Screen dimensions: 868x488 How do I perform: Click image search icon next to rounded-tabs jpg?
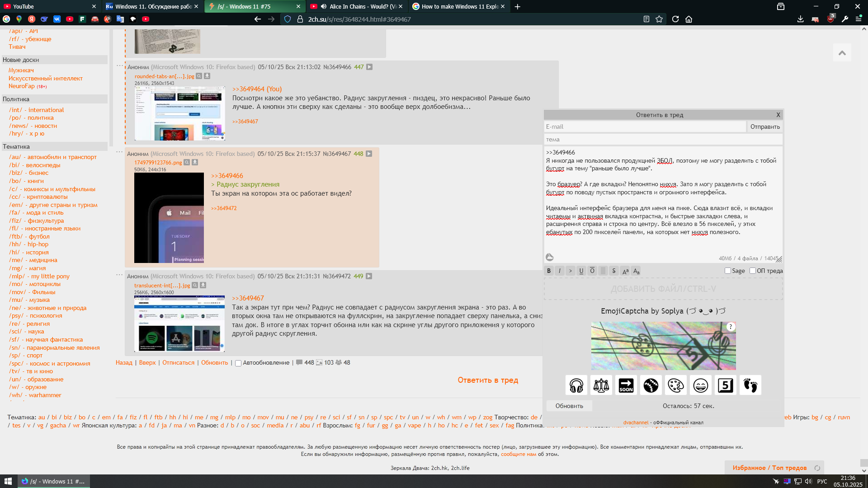pyautogui.click(x=199, y=76)
